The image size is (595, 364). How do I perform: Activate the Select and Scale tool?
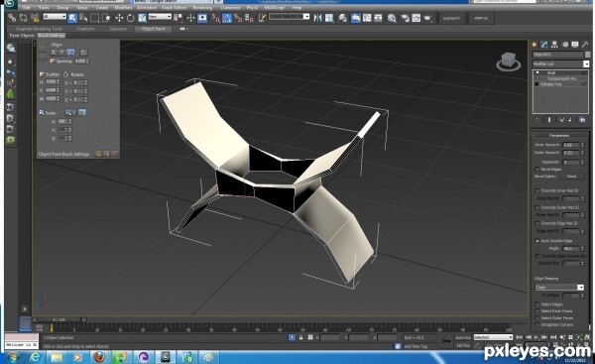(x=142, y=18)
